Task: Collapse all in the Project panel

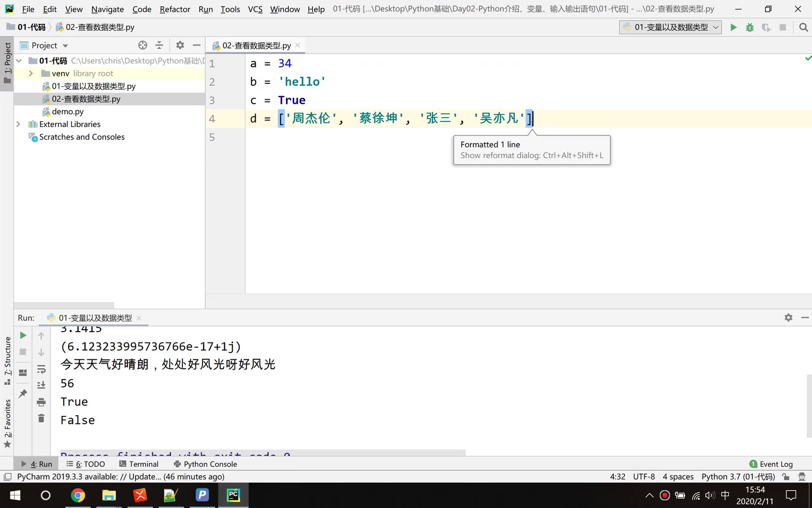Action: coord(159,45)
